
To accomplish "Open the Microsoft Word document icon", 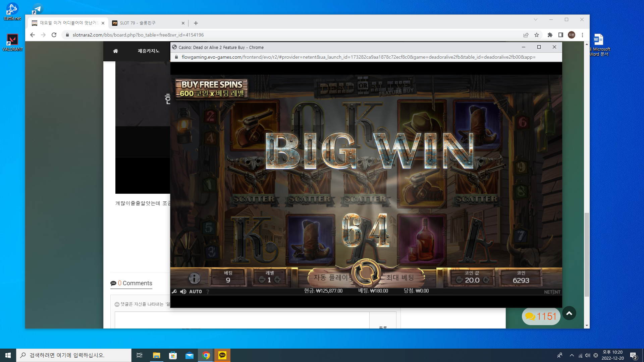I will coord(600,45).
